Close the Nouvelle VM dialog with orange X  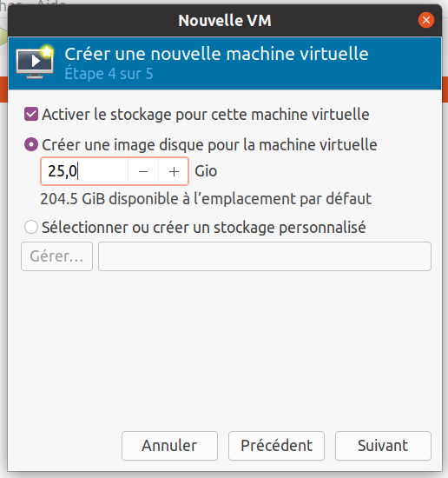click(425, 20)
